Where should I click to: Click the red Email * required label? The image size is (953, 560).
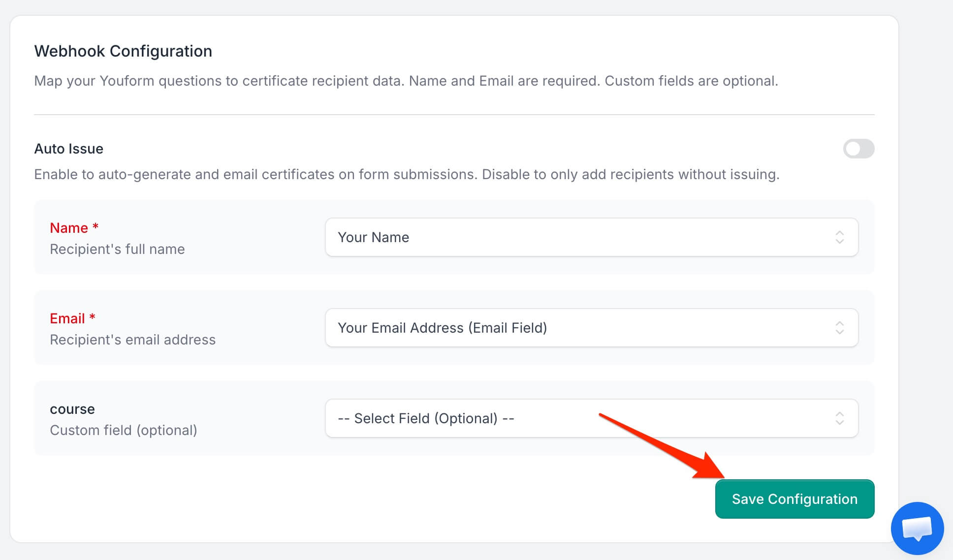tap(73, 318)
